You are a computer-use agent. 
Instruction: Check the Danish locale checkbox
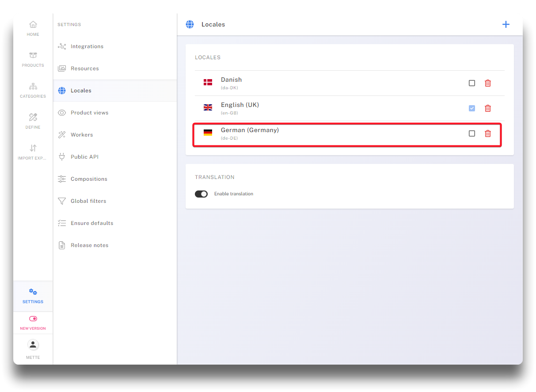click(x=472, y=83)
